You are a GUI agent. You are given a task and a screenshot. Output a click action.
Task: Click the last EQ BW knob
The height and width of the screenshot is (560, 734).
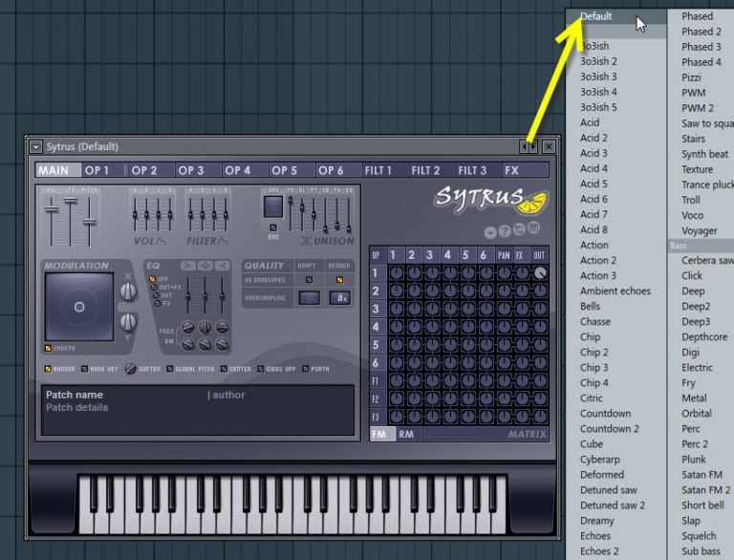[223, 345]
